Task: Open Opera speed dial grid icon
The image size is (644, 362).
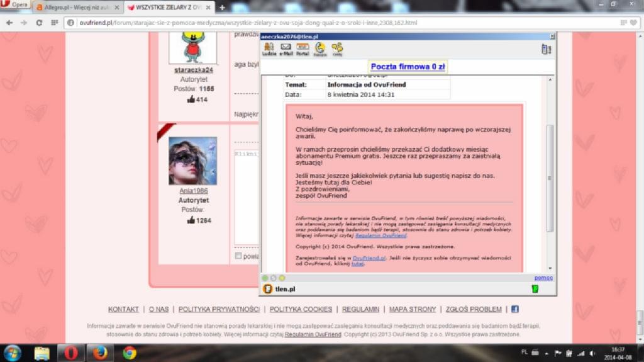Action: [54, 23]
